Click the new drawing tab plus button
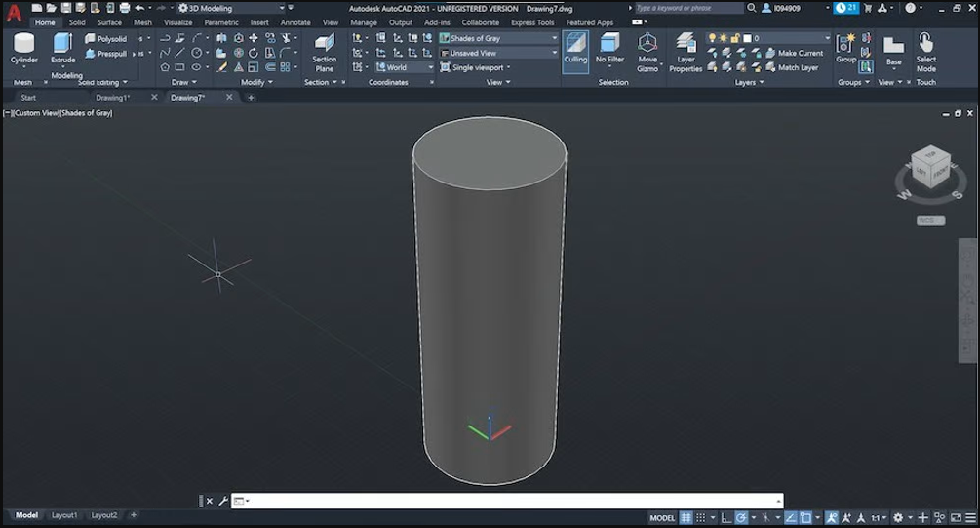The height and width of the screenshot is (528, 980). (x=251, y=98)
